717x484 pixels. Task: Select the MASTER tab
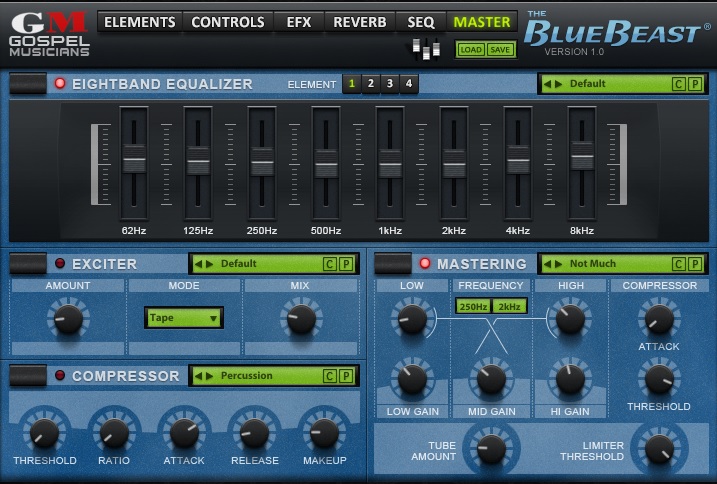coord(482,22)
